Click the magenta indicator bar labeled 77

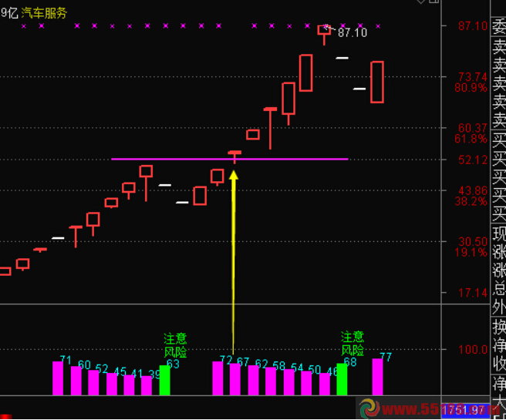pos(377,377)
